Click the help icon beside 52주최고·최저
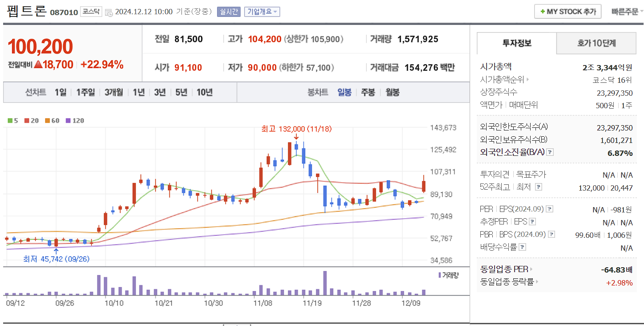This screenshot has height=326, width=644. pos(539,187)
